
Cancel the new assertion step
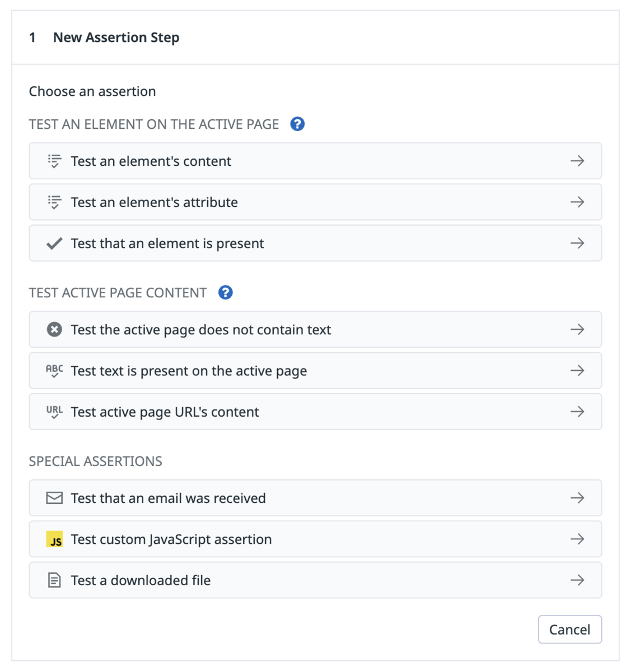point(570,629)
